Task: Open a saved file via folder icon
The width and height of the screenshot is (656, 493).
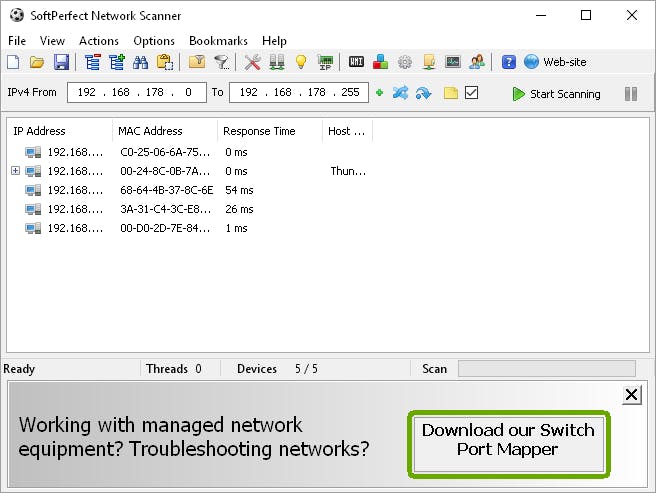Action: tap(37, 62)
